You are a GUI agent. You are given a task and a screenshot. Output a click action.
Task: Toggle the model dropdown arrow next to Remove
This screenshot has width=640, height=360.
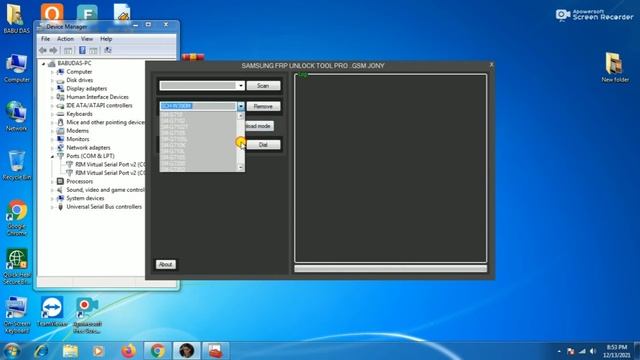tap(241, 107)
